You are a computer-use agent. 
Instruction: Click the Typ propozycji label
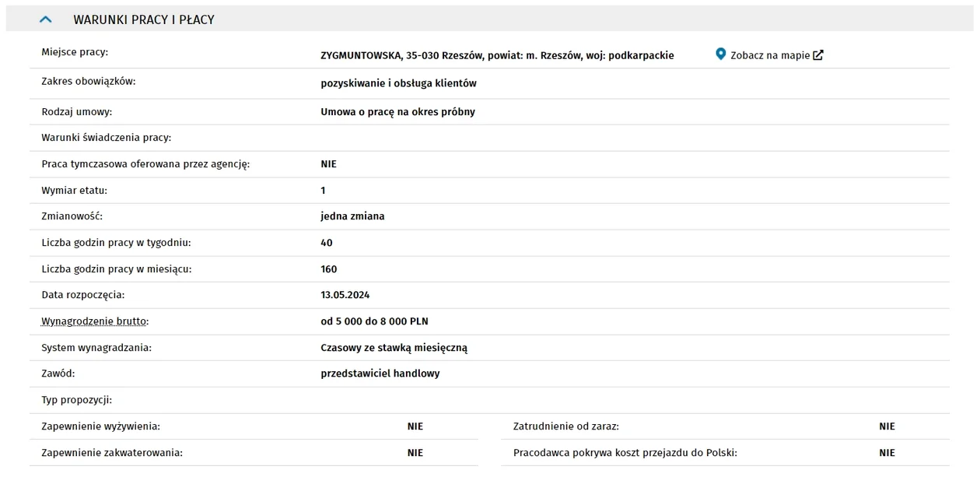[77, 400]
